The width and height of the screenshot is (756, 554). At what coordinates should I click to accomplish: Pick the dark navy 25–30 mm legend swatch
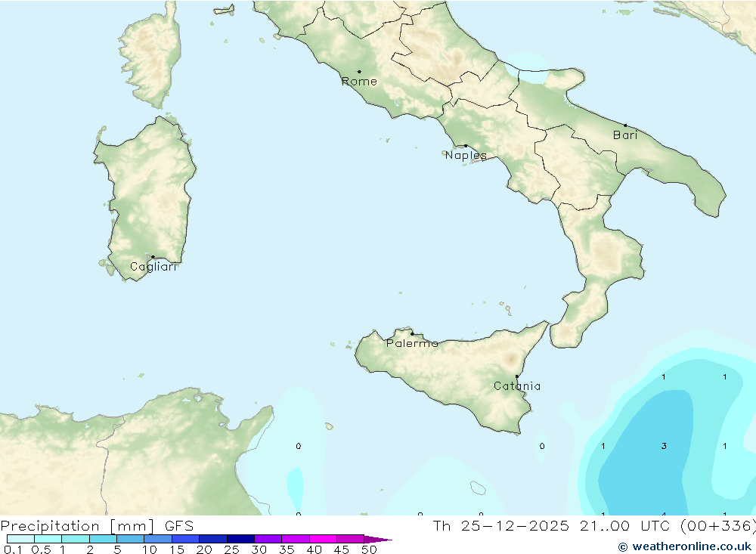[240, 539]
